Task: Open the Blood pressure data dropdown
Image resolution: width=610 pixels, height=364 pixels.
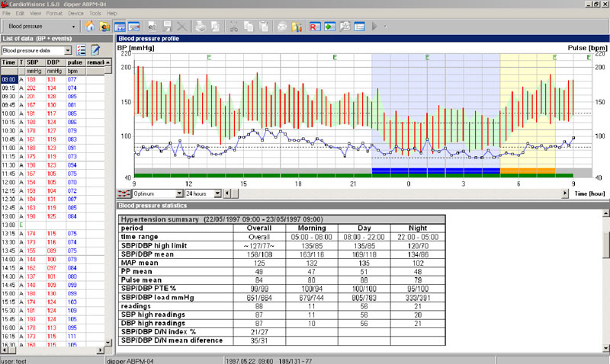Action: [x=68, y=50]
